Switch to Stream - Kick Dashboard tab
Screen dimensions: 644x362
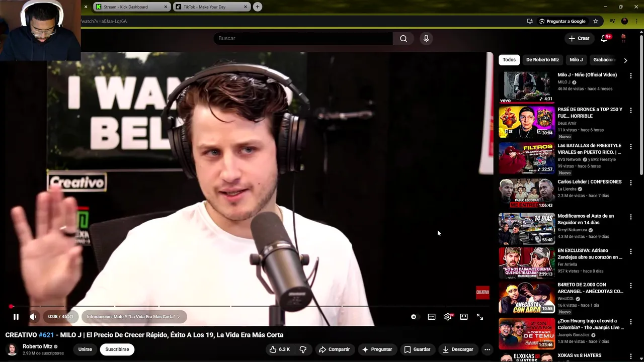pyautogui.click(x=131, y=7)
